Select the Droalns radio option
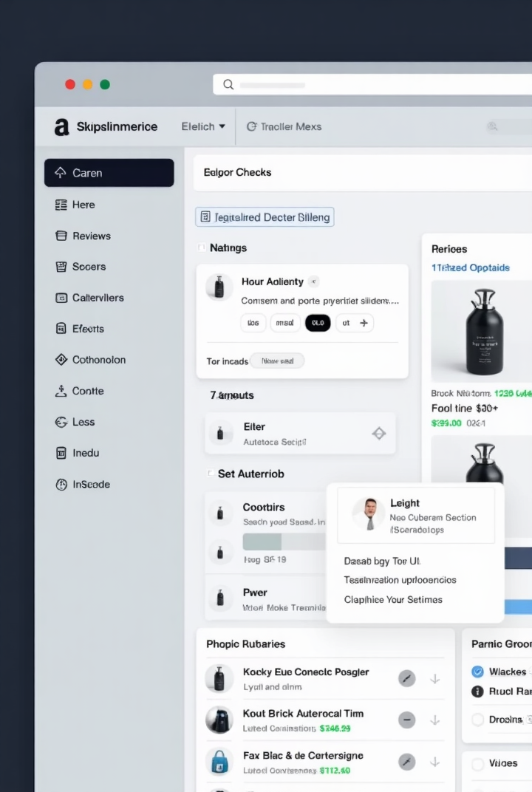The image size is (532, 792). coord(477,720)
